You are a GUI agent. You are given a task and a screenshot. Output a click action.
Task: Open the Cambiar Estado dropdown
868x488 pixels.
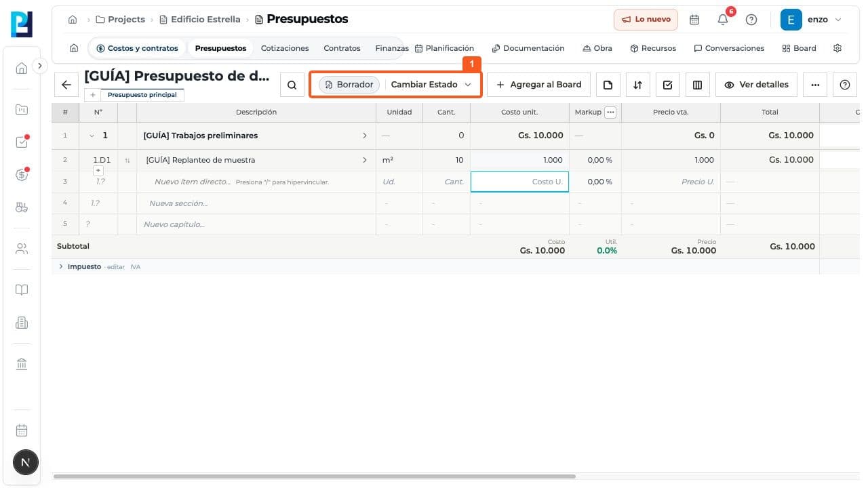coord(431,85)
